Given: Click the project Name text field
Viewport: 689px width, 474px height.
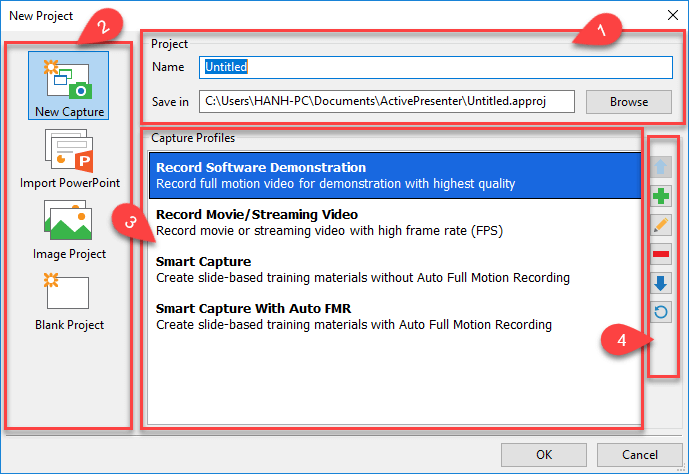Looking at the screenshot, I should coord(436,67).
